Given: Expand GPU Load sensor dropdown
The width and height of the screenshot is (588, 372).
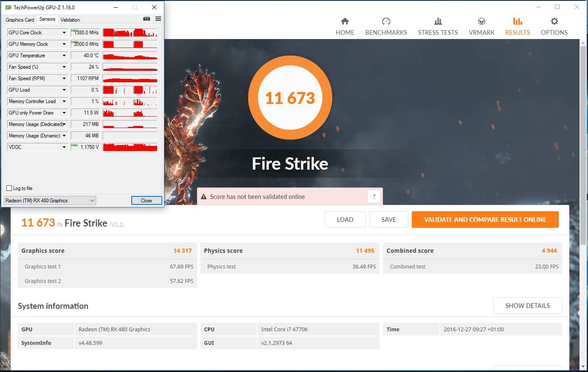Looking at the screenshot, I should pyautogui.click(x=64, y=90).
